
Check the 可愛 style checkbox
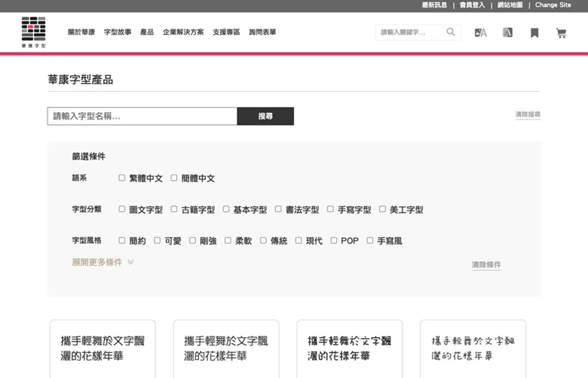157,240
